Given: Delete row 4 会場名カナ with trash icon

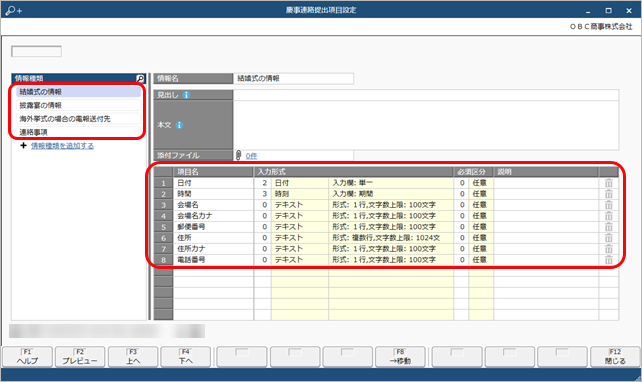Looking at the screenshot, I should (608, 216).
